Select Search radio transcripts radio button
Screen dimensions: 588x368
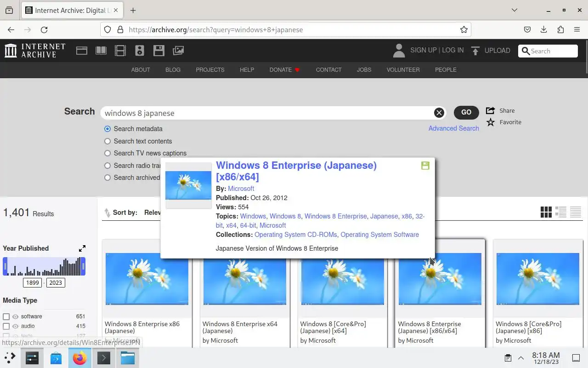pos(107,166)
